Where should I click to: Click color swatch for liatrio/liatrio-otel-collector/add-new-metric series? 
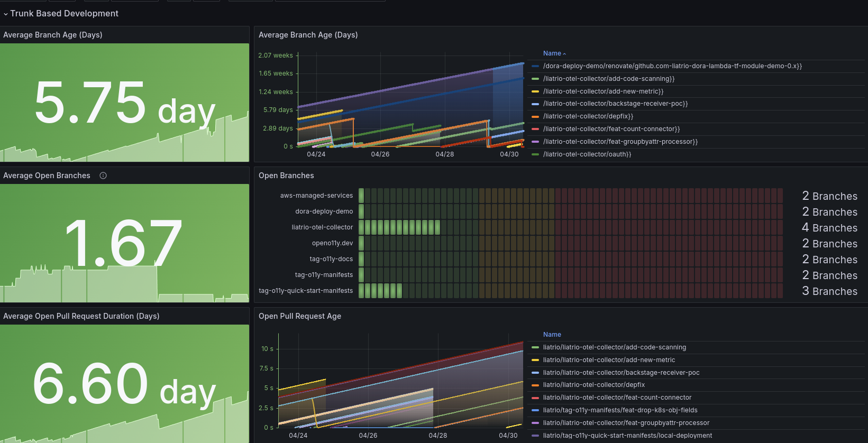pos(535,360)
